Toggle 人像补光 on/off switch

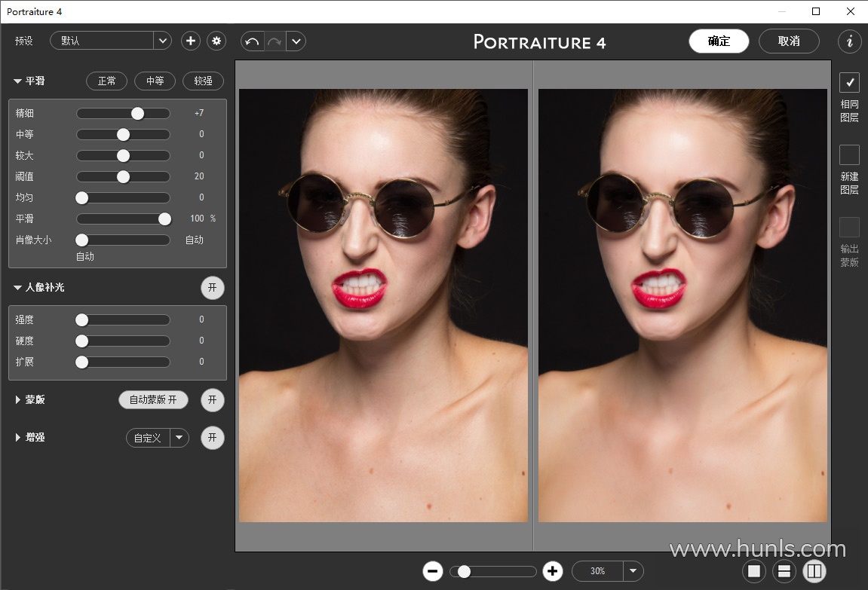click(212, 287)
